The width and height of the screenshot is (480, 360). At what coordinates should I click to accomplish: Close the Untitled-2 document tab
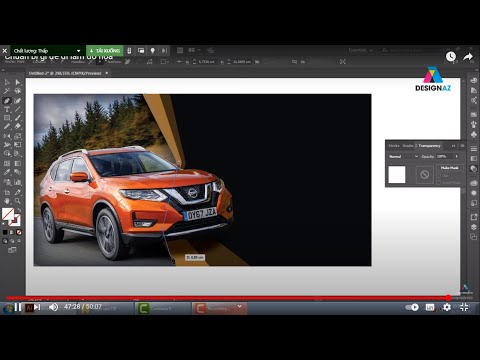pyautogui.click(x=107, y=73)
